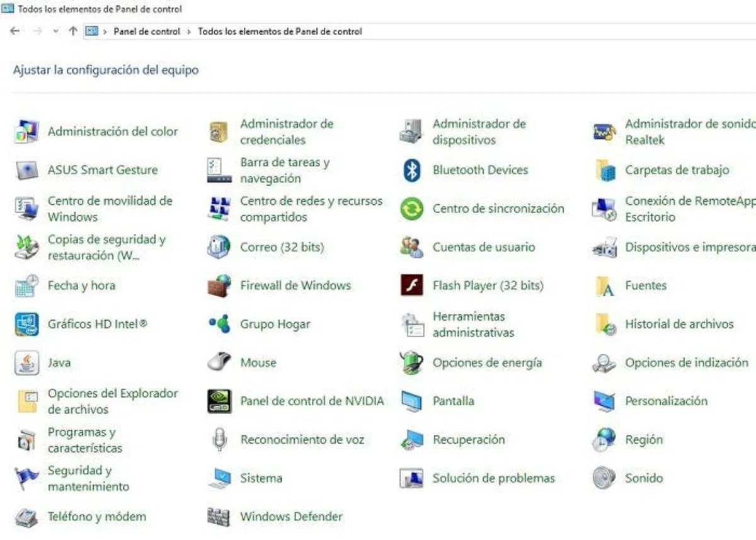Open the Java coffee cup icon

click(26, 363)
